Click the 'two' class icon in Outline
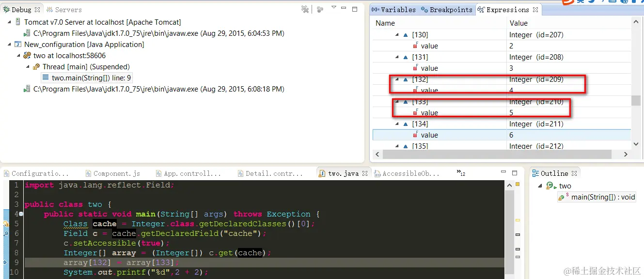The width and height of the screenshot is (644, 279). tap(550, 186)
